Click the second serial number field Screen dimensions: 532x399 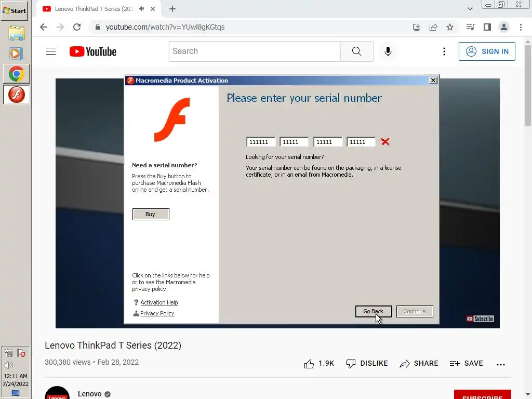tap(294, 142)
